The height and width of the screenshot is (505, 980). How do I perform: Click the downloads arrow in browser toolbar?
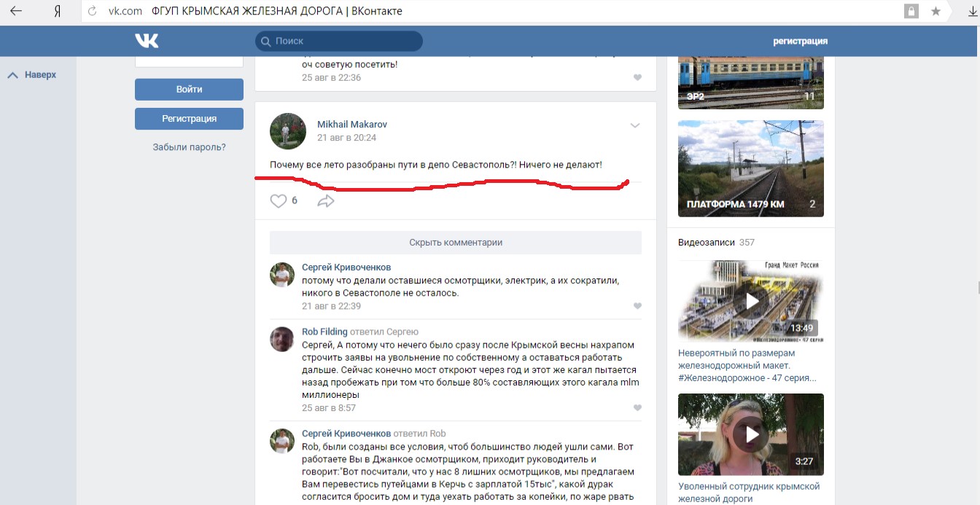[x=971, y=11]
